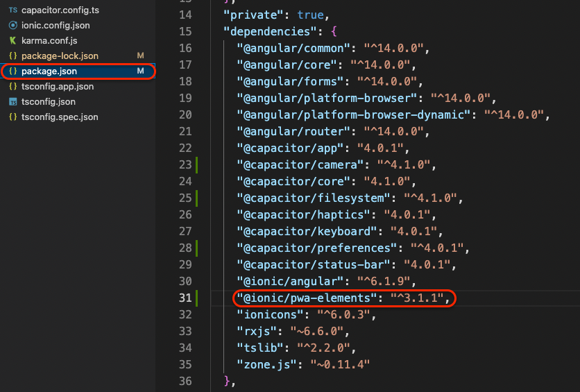Click line number 31 in the gutter
Image resolution: width=580 pixels, height=392 pixels.
(x=185, y=298)
